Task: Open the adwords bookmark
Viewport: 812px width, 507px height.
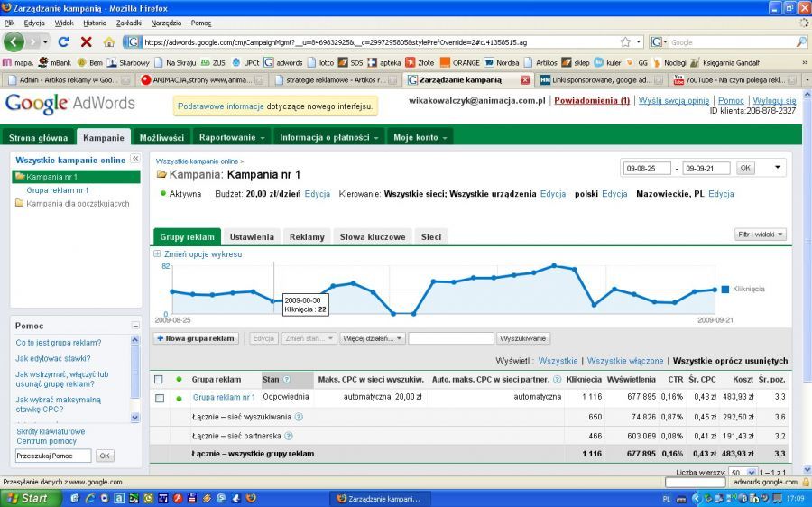Action: click(283, 62)
